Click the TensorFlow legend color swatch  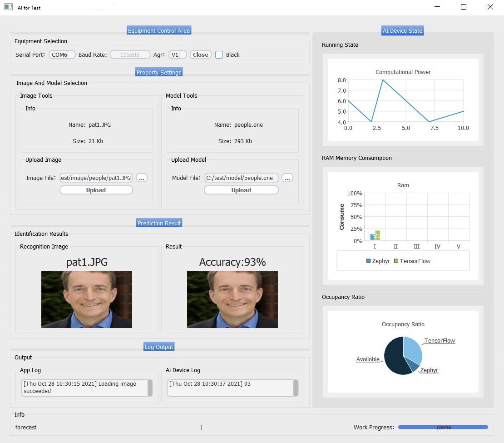[x=396, y=261]
